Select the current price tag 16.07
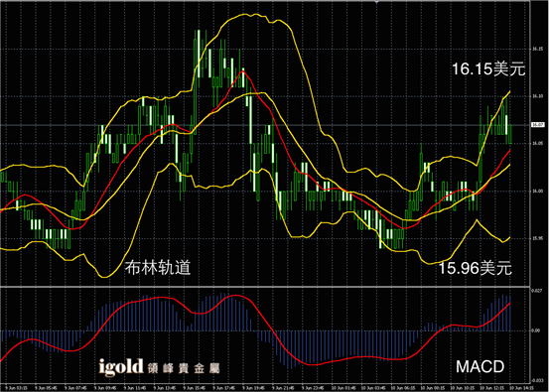This screenshot has width=549, height=392. pyautogui.click(x=536, y=124)
